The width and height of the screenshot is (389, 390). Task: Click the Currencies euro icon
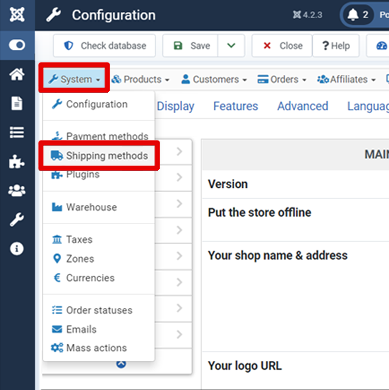[x=57, y=278]
